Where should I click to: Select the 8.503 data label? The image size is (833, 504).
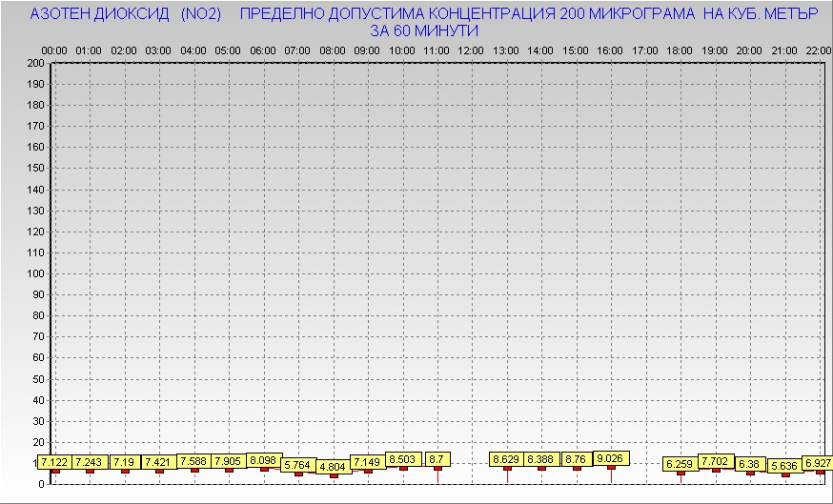pos(404,459)
